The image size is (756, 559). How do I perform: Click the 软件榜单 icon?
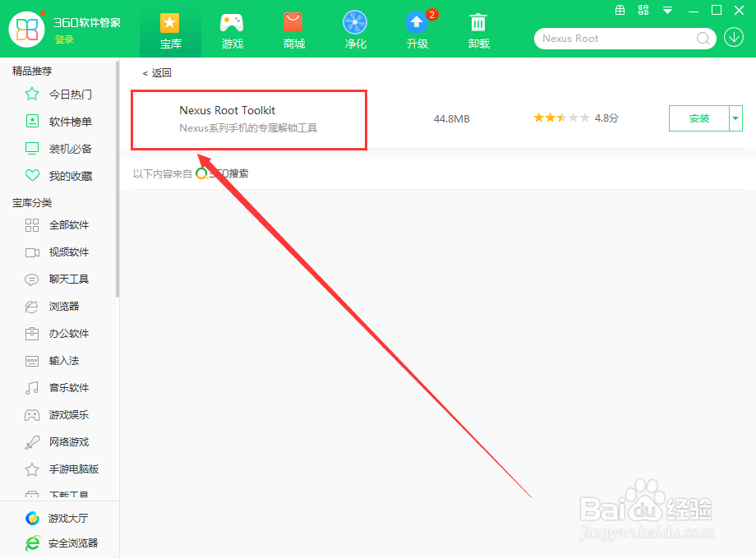pos(32,121)
